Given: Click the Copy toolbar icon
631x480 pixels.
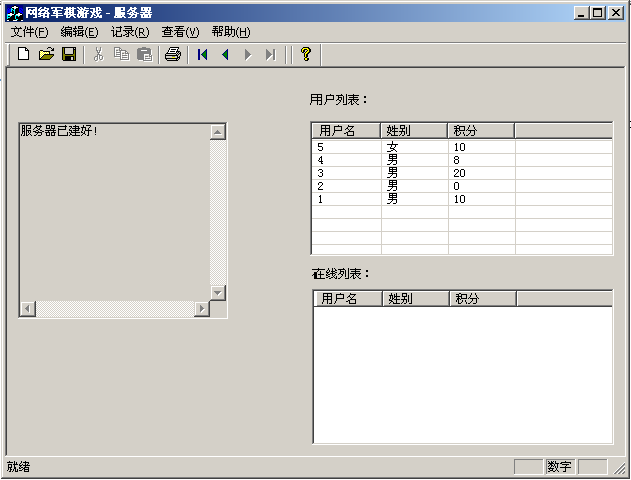Looking at the screenshot, I should click(x=122, y=54).
